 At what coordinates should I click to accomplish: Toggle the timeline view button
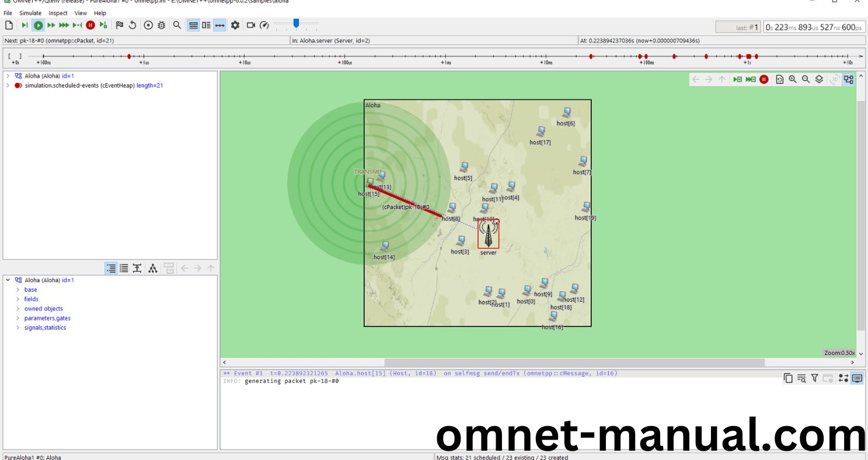point(219,25)
